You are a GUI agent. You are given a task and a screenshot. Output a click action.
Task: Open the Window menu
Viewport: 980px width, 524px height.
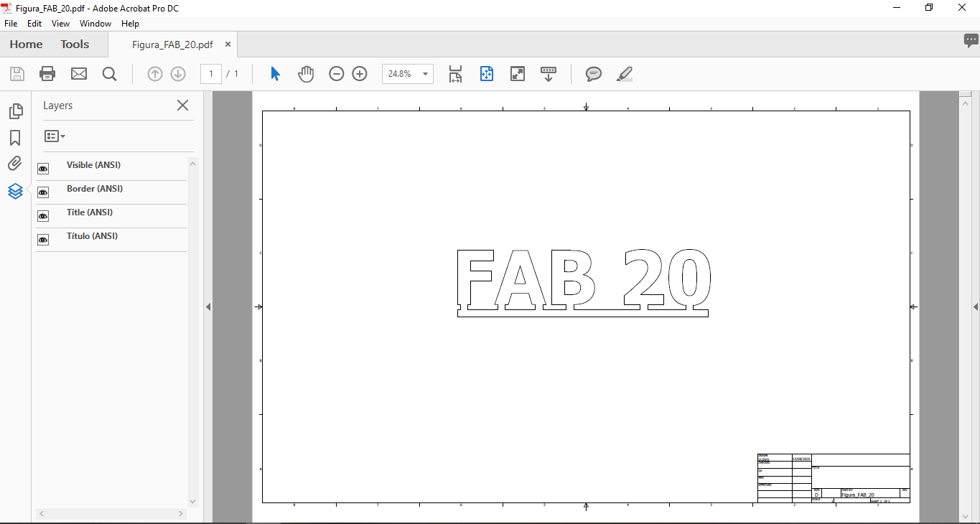(95, 24)
